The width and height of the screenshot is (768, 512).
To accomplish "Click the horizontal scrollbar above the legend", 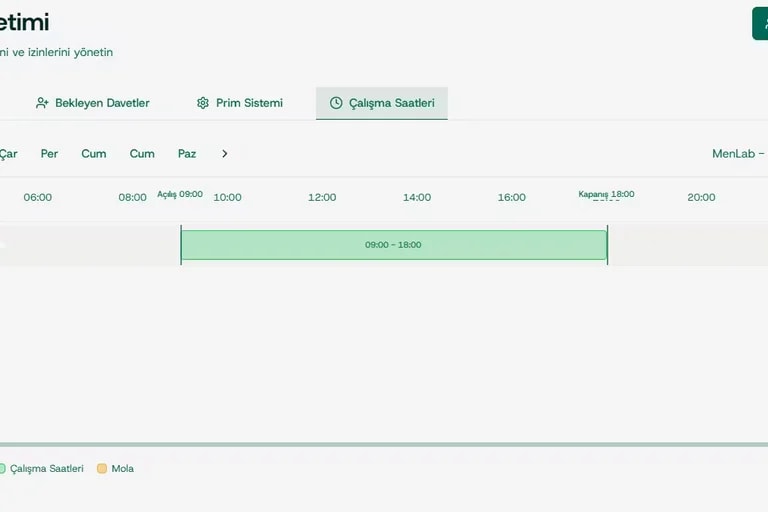I will (384, 444).
